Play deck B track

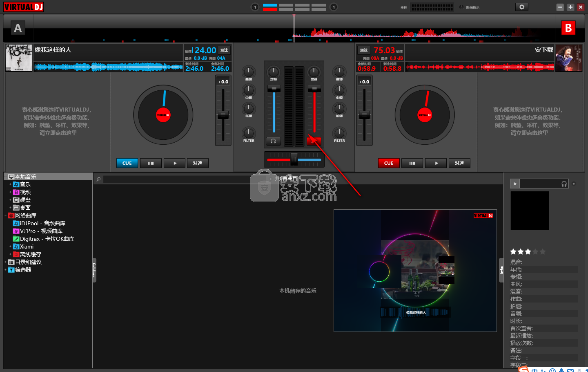437,163
